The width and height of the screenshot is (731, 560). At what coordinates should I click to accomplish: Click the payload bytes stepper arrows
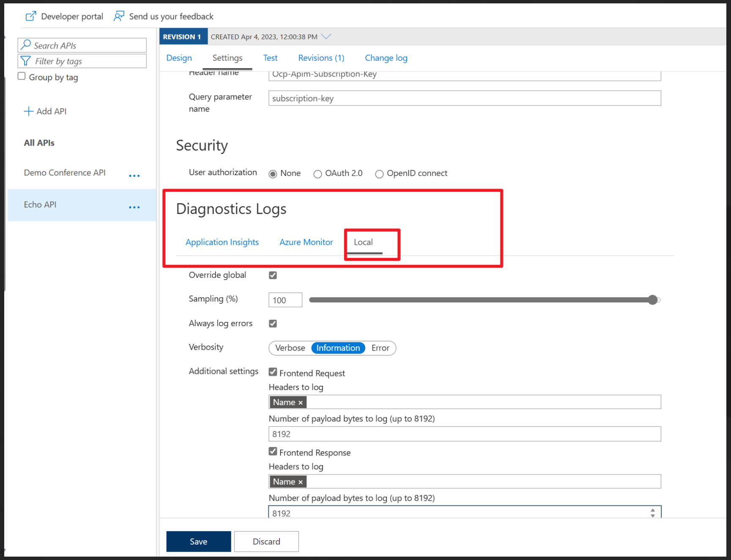(652, 513)
